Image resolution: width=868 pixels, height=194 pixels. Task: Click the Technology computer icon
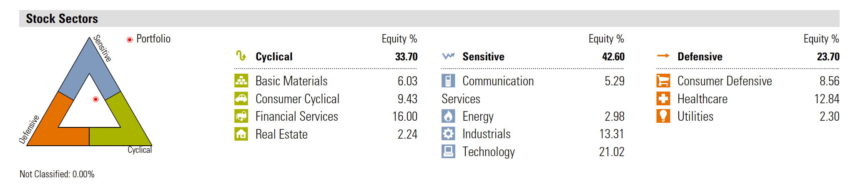448,152
